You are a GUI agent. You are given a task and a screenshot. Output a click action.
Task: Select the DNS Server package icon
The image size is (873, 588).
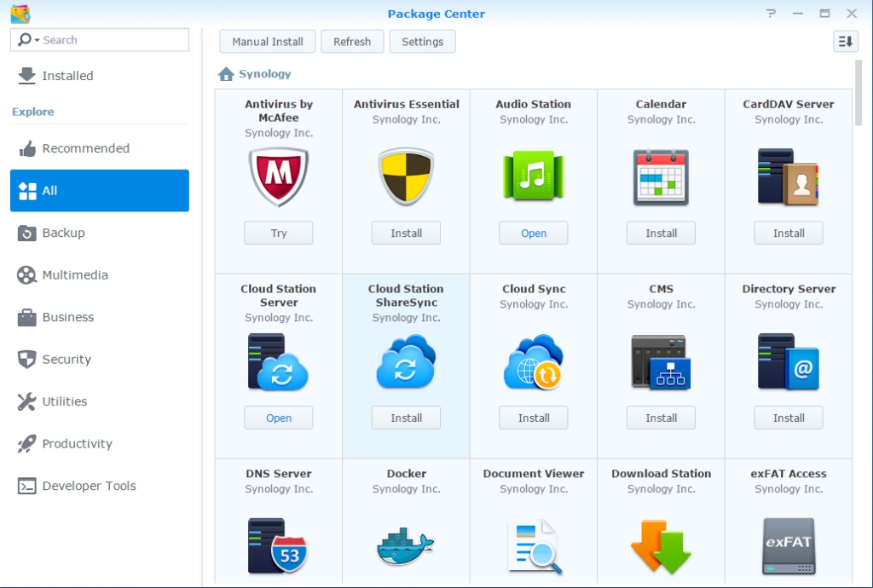click(278, 546)
